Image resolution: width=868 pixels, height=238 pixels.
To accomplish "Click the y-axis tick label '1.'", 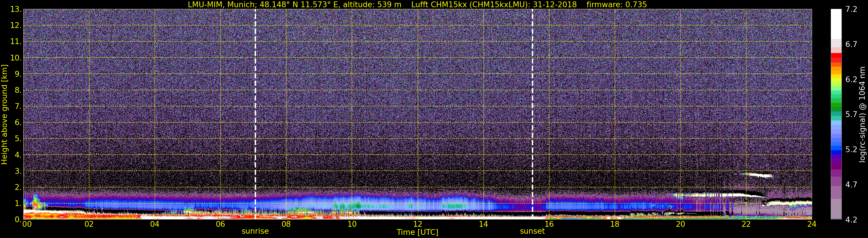I will coord(18,204).
